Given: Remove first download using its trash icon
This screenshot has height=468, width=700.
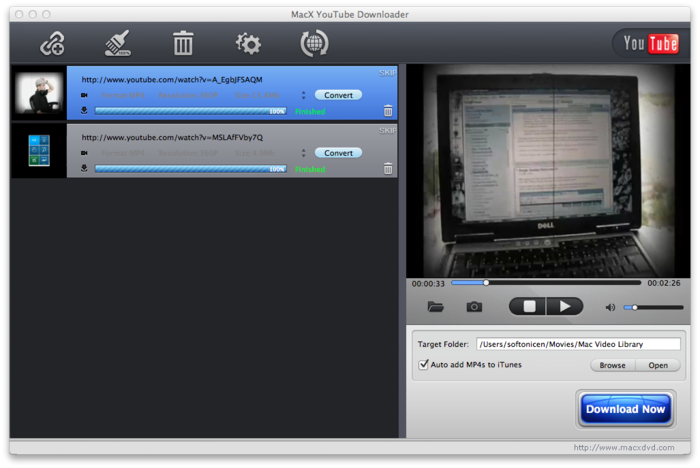Looking at the screenshot, I should point(388,111).
